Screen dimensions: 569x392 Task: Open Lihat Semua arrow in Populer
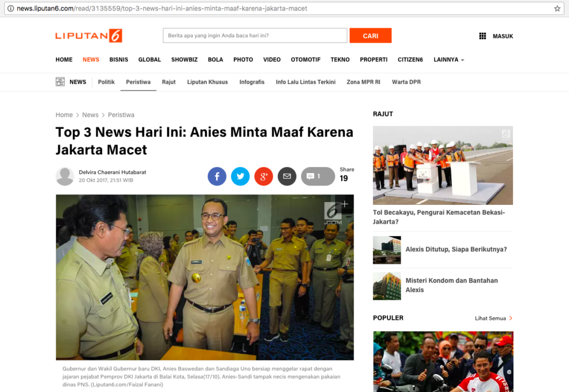(511, 318)
